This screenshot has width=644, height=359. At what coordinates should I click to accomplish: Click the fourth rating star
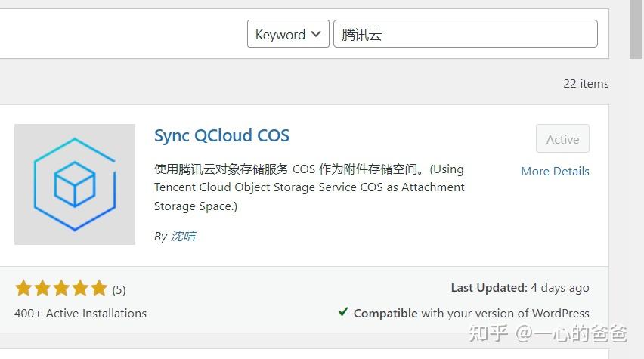80,288
